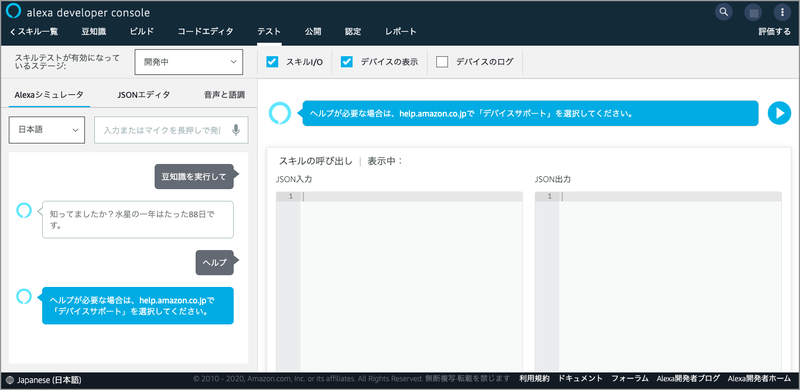Click the Alexa logo ring in header
This screenshot has height=390, width=800.
[x=13, y=12]
